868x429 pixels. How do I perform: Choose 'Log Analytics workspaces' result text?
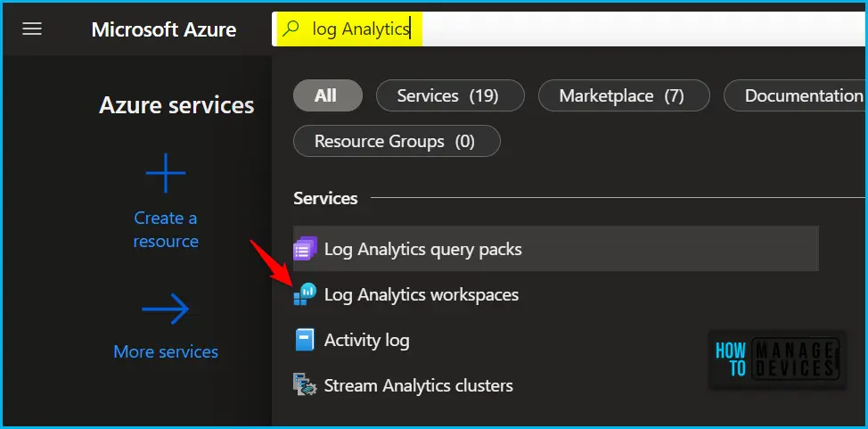[422, 294]
